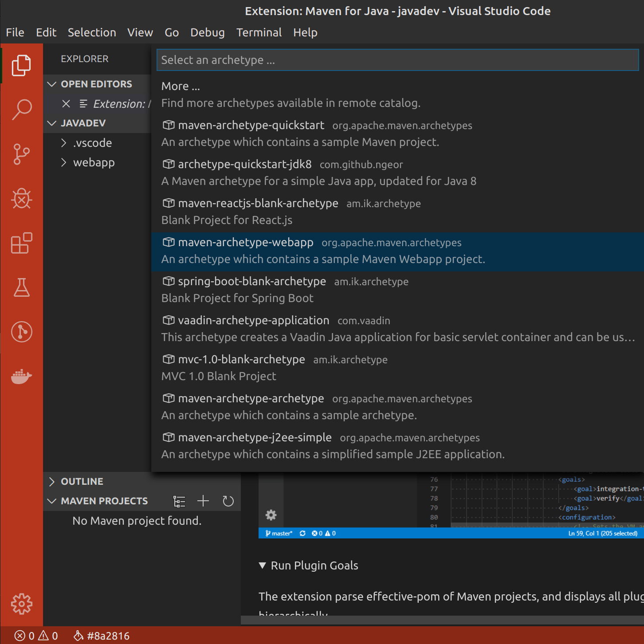Refresh the Maven Projects panel

(228, 501)
